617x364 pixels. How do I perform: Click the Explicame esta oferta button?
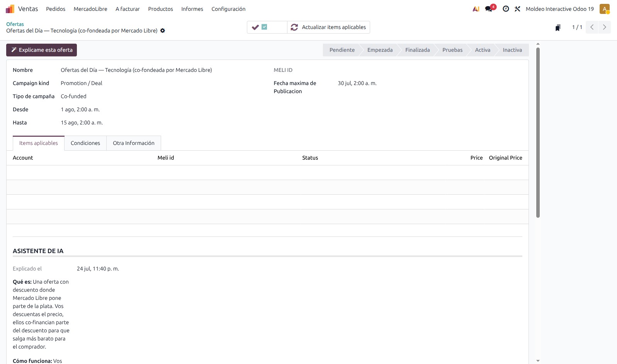pyautogui.click(x=42, y=50)
